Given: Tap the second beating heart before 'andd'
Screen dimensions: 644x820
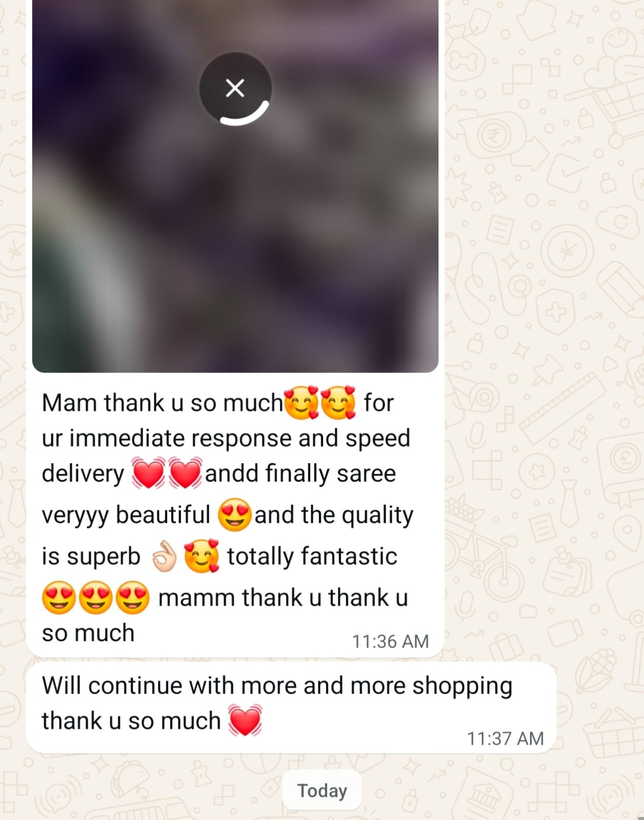Looking at the screenshot, I should 185,472.
